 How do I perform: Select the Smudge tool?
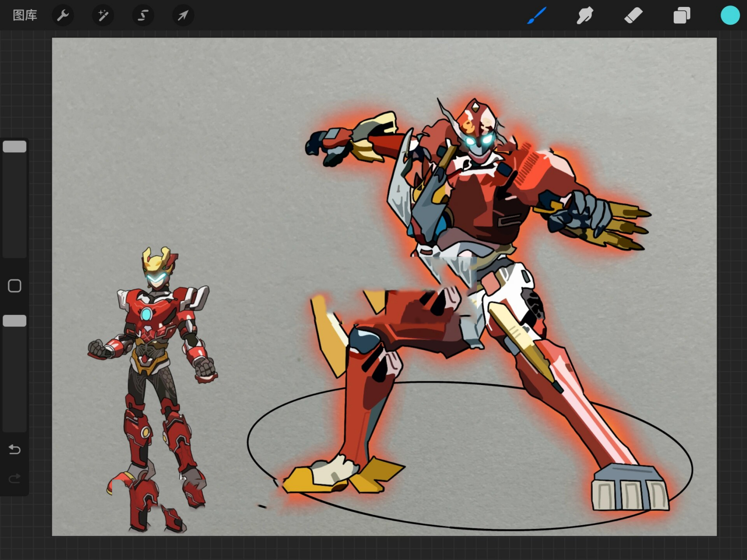pos(585,16)
